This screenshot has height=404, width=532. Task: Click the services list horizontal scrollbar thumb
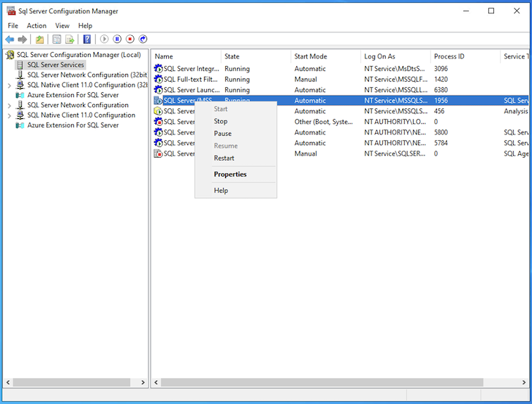coord(322,382)
